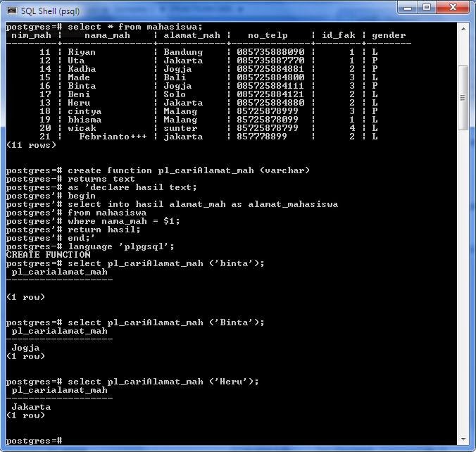Image resolution: width=476 pixels, height=452 pixels.
Task: Click the 'create function pl_cariAlamat_mah (varchar)' line
Action: pyautogui.click(x=158, y=170)
